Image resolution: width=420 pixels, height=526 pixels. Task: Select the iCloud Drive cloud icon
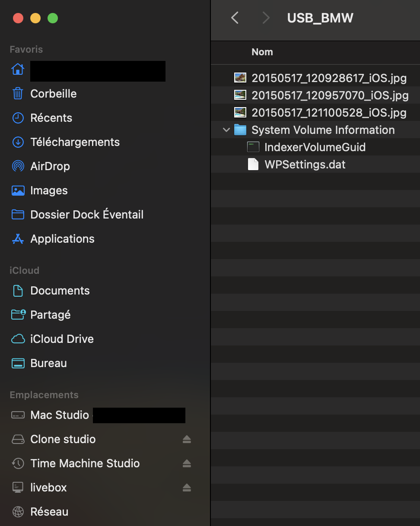pyautogui.click(x=18, y=339)
